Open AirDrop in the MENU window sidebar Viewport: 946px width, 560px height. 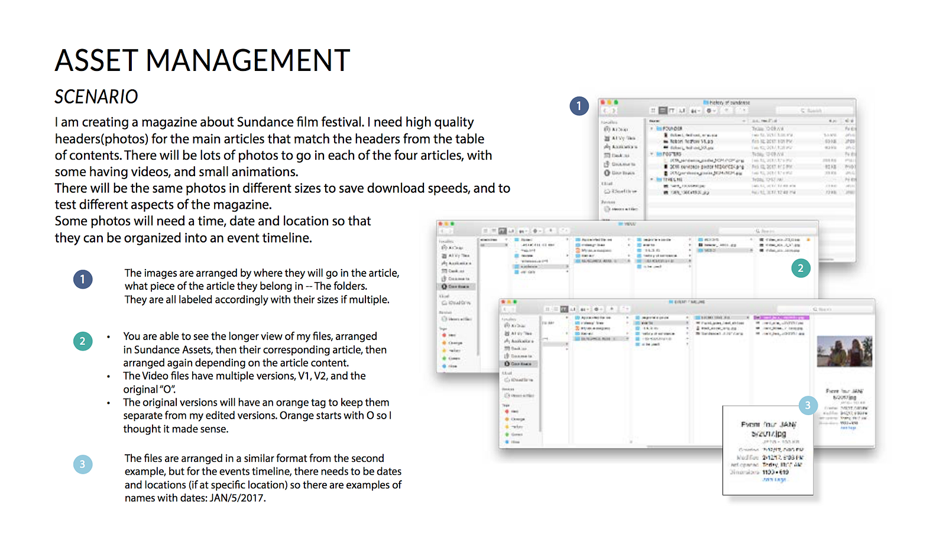453,248
